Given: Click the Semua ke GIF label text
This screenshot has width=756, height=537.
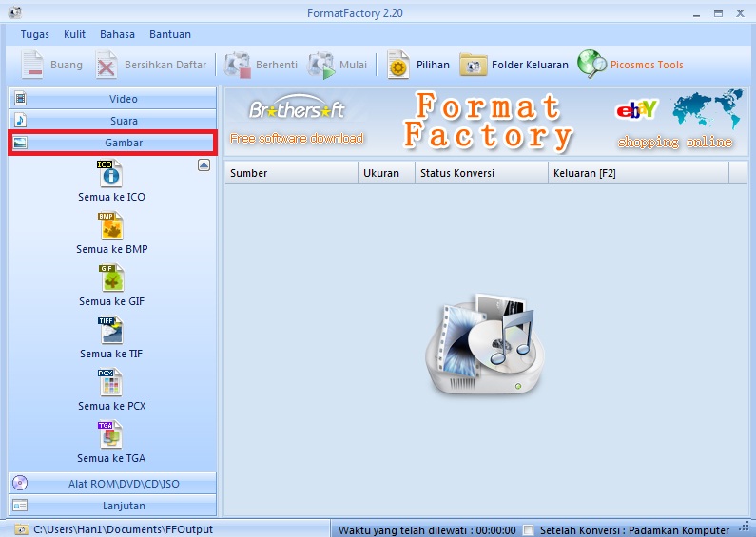Looking at the screenshot, I should tap(112, 301).
